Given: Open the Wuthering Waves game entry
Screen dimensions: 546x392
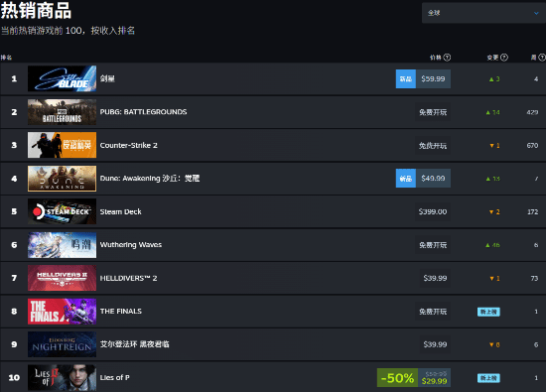Looking at the screenshot, I should [131, 245].
